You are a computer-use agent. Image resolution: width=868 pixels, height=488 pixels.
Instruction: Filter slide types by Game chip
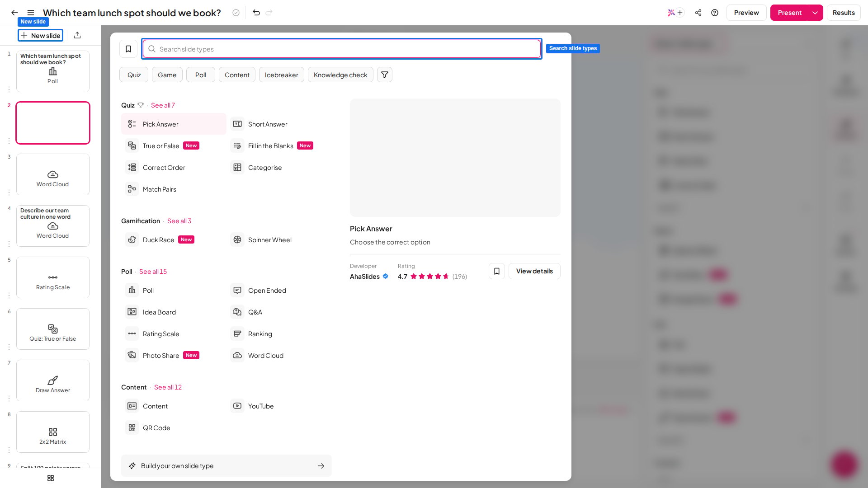pos(167,75)
